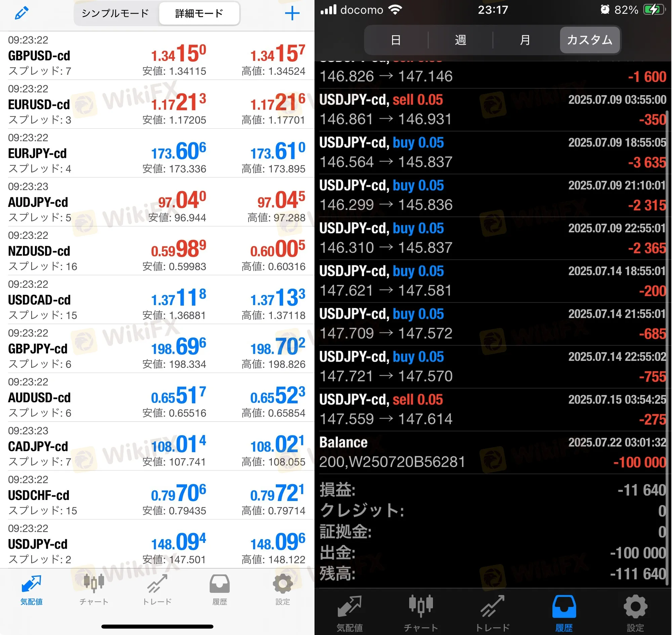The height and width of the screenshot is (635, 672).
Task: Select the 週 period filter
Action: tap(461, 40)
